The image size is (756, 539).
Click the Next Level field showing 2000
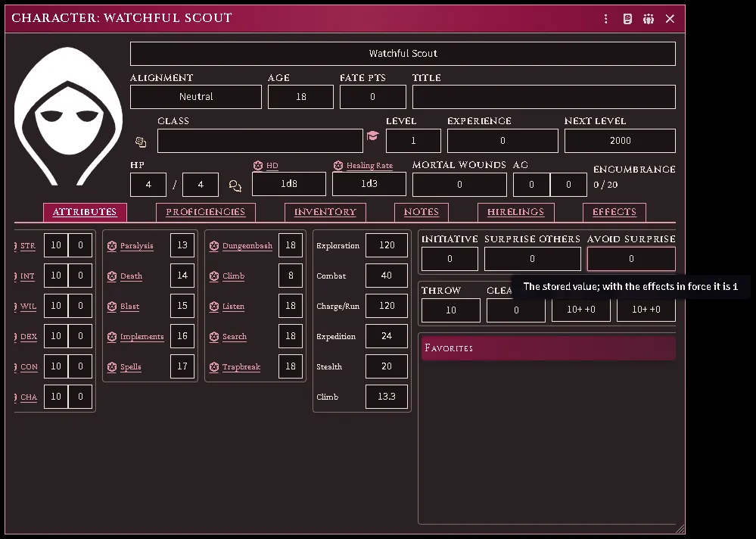pos(620,141)
